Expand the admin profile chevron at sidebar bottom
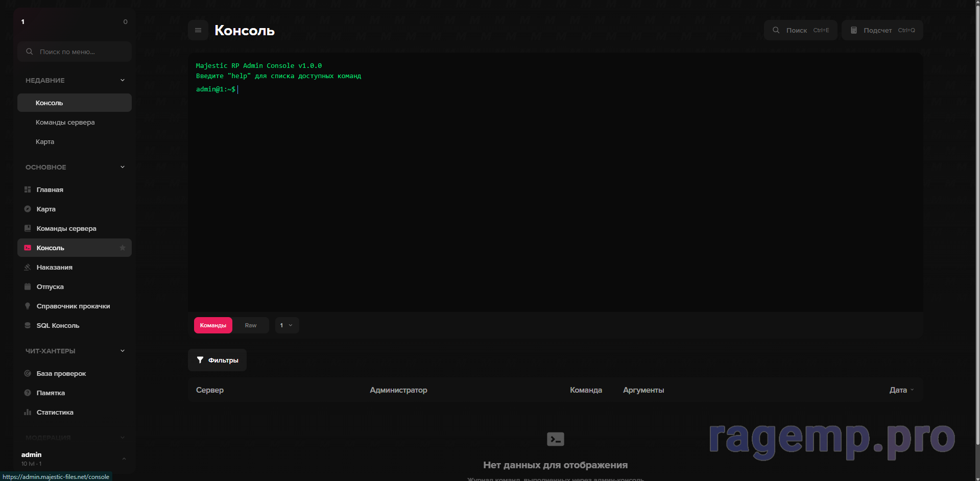The image size is (980, 481). click(x=124, y=459)
